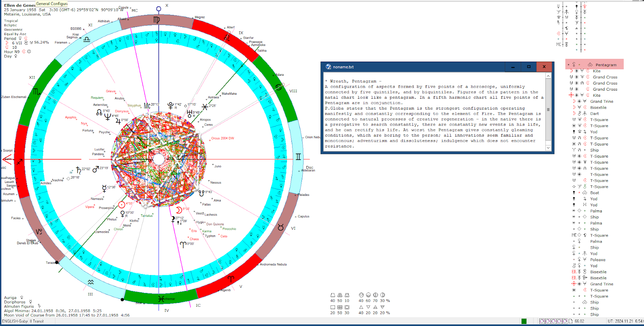This screenshot has height=326, width=644.
Task: Click the UT date and time in status bar
Action: pyautogui.click(x=625, y=321)
